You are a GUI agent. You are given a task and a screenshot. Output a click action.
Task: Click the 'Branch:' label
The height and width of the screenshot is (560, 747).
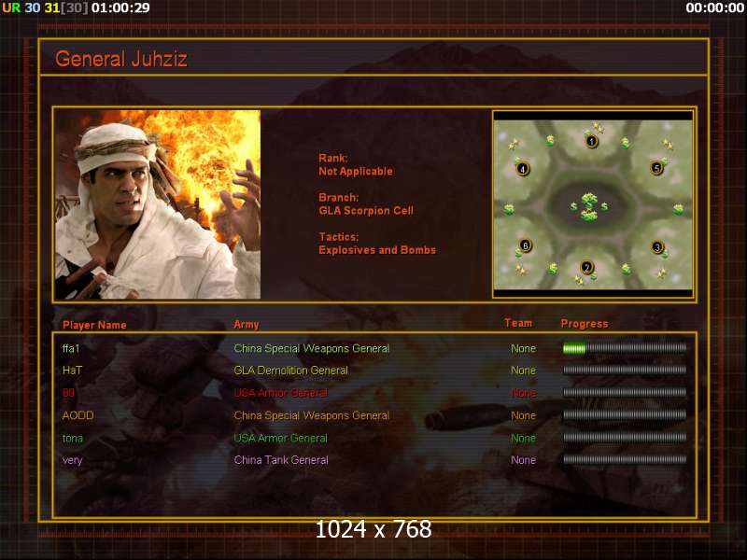[x=339, y=198]
